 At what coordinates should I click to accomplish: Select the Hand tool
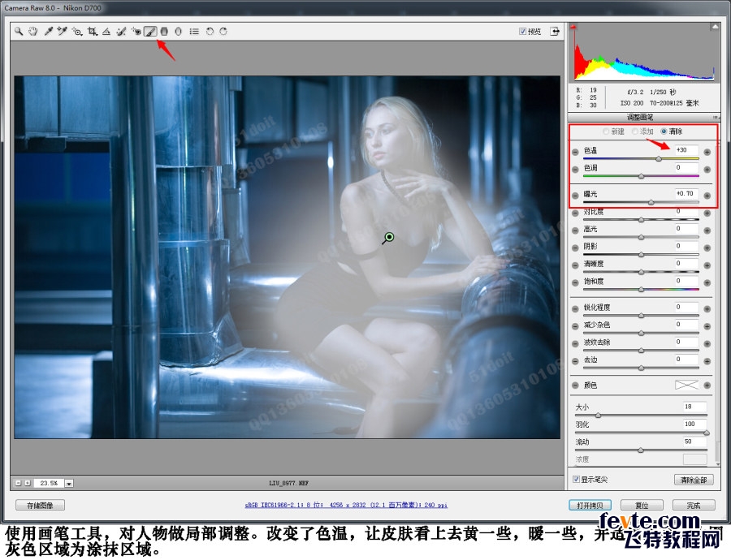[x=34, y=32]
